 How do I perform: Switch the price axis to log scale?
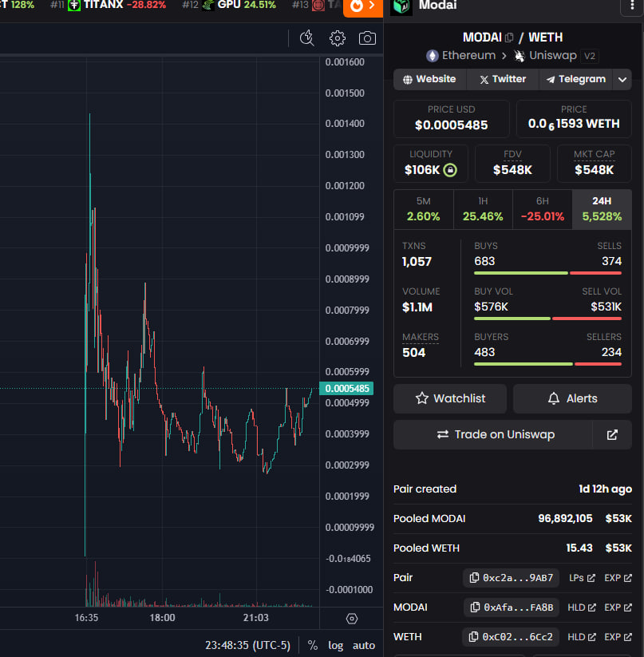(336, 645)
